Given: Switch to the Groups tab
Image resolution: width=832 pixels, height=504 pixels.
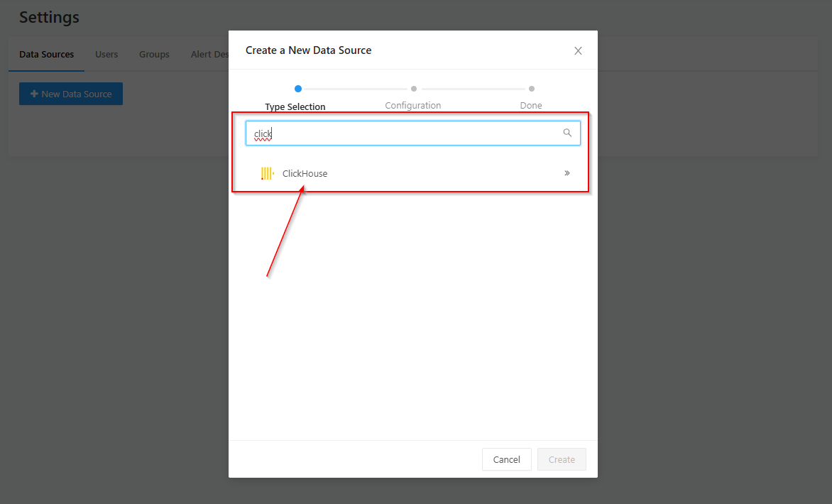Looking at the screenshot, I should pyautogui.click(x=155, y=54).
